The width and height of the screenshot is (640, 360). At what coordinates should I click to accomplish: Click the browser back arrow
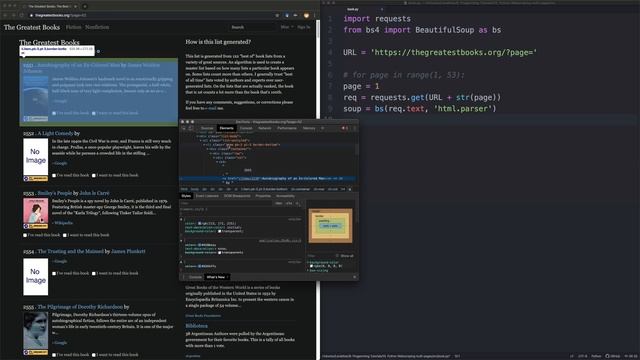click(x=5, y=16)
